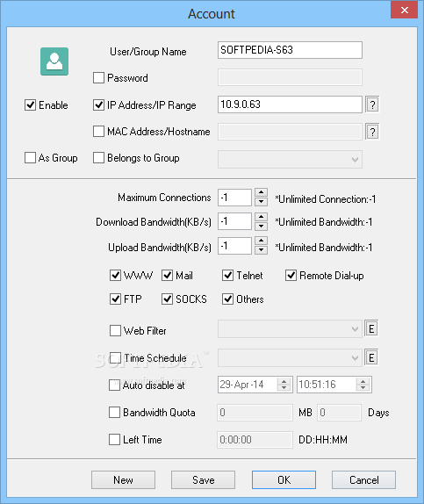Increase Upload Bandwidth with up arrow
424x504 pixels.
click(x=261, y=241)
